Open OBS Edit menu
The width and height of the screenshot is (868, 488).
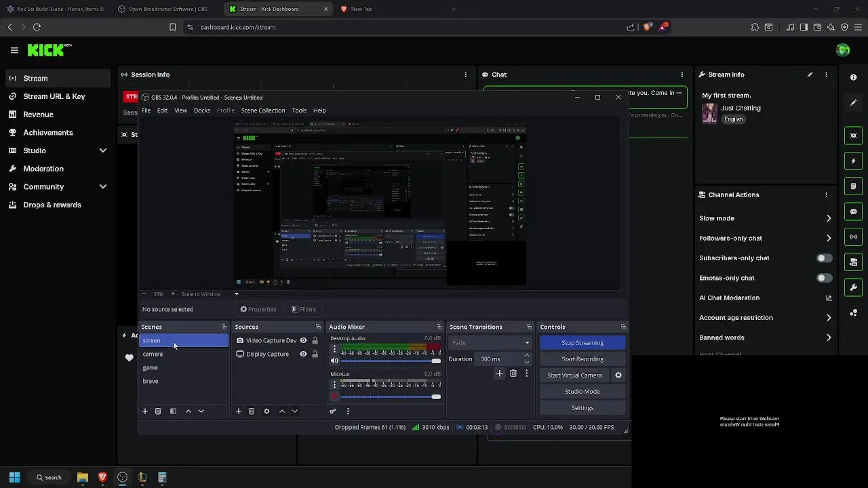[162, 110]
